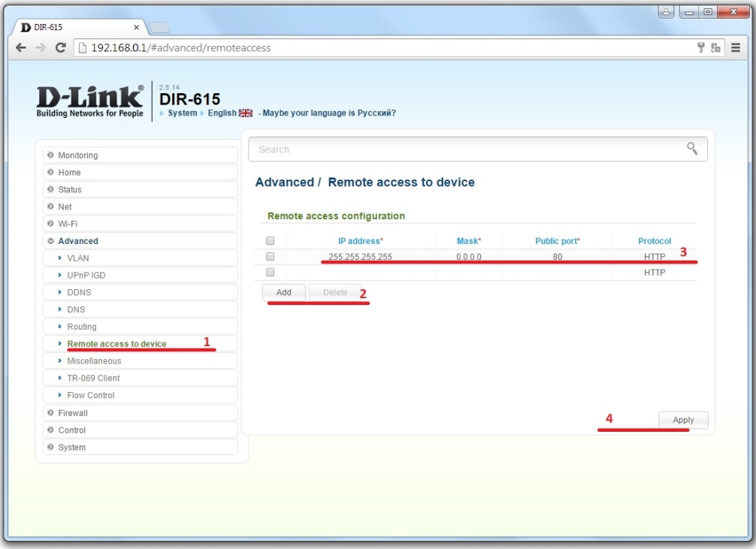Click the Advanced breadcrumb link
This screenshot has width=756, height=549.
click(285, 182)
